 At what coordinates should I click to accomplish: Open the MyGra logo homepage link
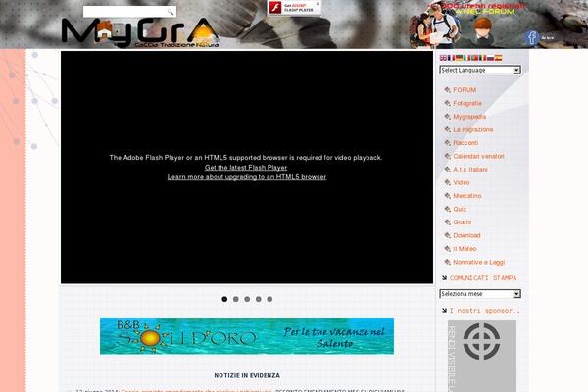click(140, 32)
